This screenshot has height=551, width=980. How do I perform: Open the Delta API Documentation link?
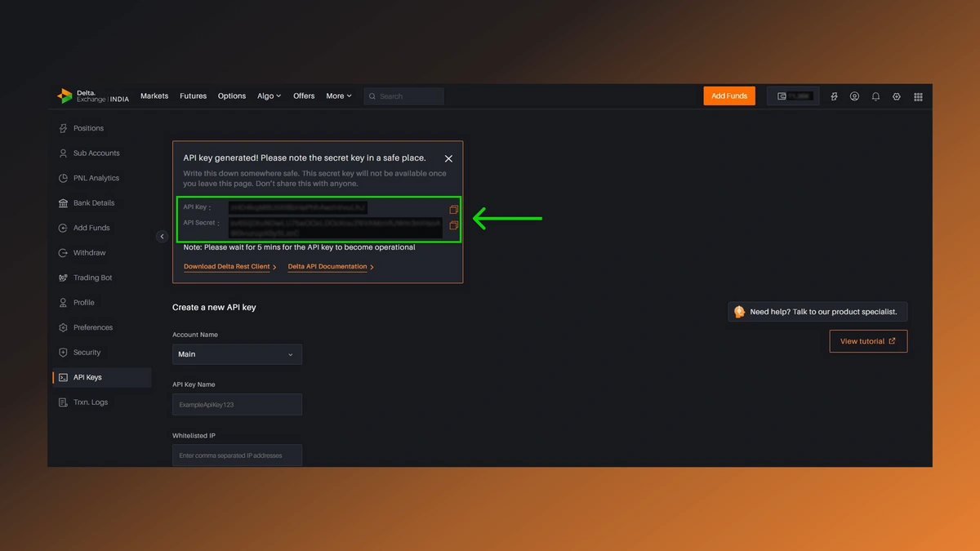(x=330, y=267)
